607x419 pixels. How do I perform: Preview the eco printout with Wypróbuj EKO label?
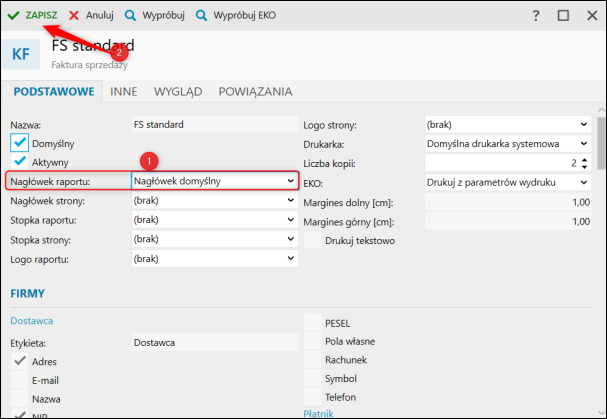tap(245, 15)
